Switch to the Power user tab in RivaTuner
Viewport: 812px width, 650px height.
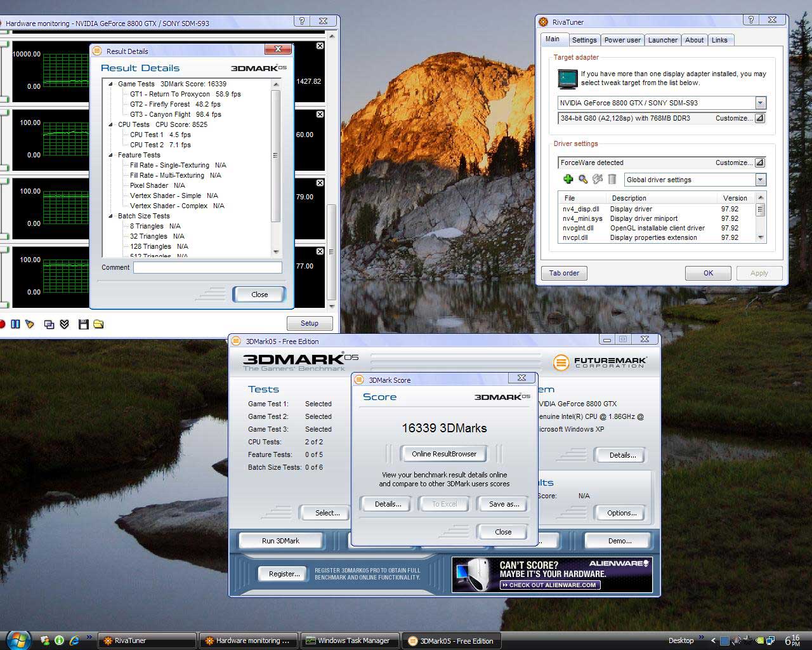coord(622,40)
